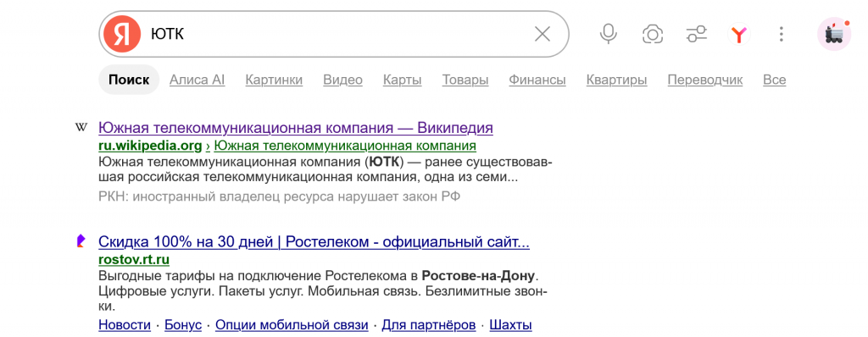
Task: Open the Для партнёров sitelink
Action: (x=429, y=325)
